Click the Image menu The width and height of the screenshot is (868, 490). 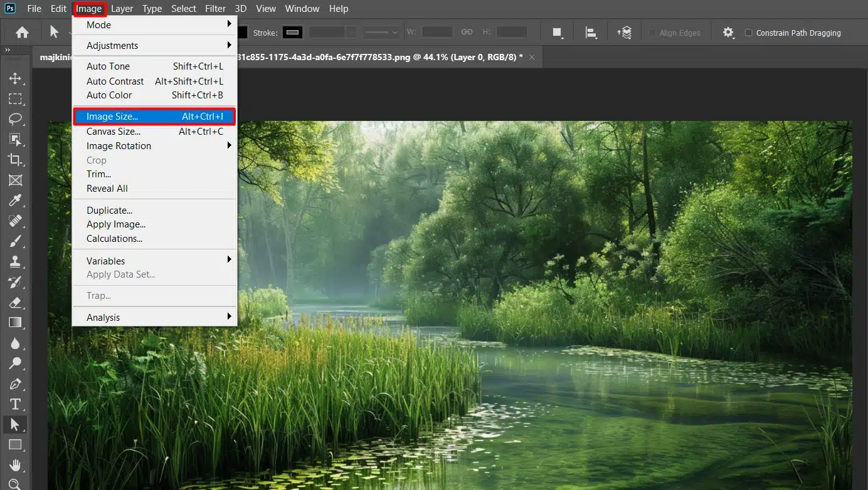89,9
